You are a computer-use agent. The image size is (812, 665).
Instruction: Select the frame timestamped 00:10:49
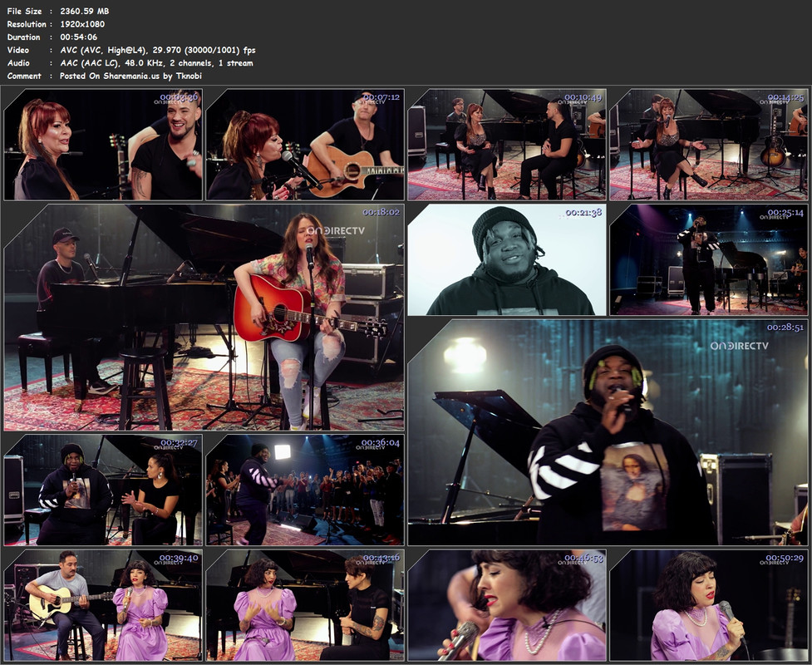point(507,145)
